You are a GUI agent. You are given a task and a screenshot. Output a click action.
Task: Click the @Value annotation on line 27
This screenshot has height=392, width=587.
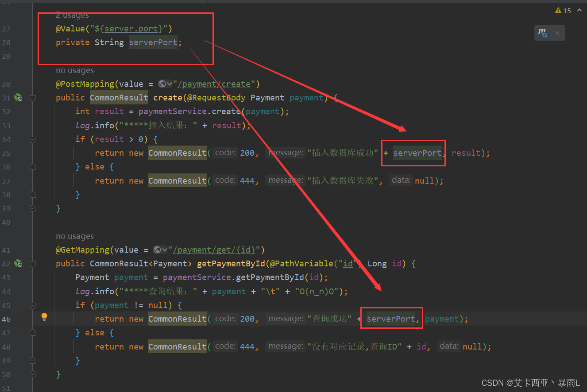point(70,29)
